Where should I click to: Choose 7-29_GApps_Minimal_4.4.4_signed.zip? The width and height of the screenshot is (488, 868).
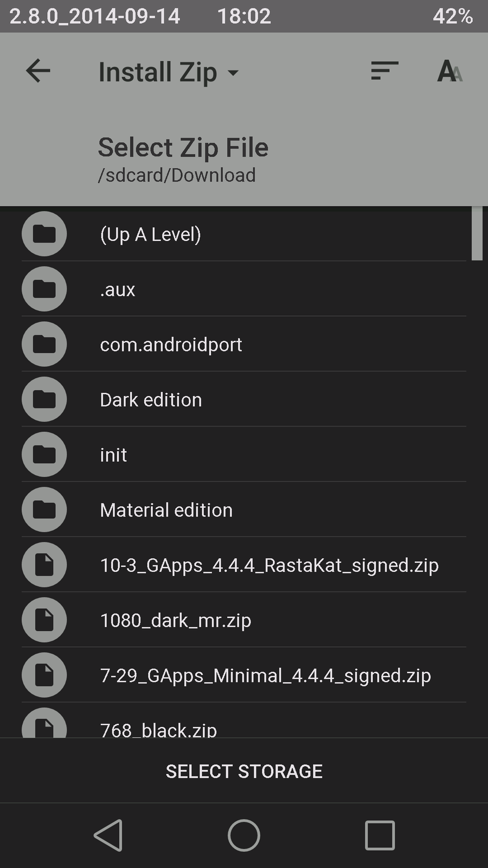[265, 675]
